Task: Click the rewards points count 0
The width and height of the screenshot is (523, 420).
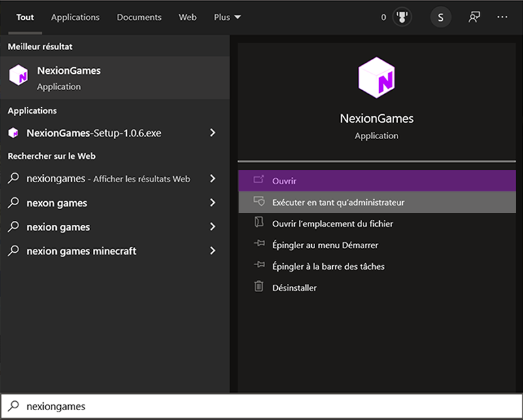Action: tap(384, 18)
